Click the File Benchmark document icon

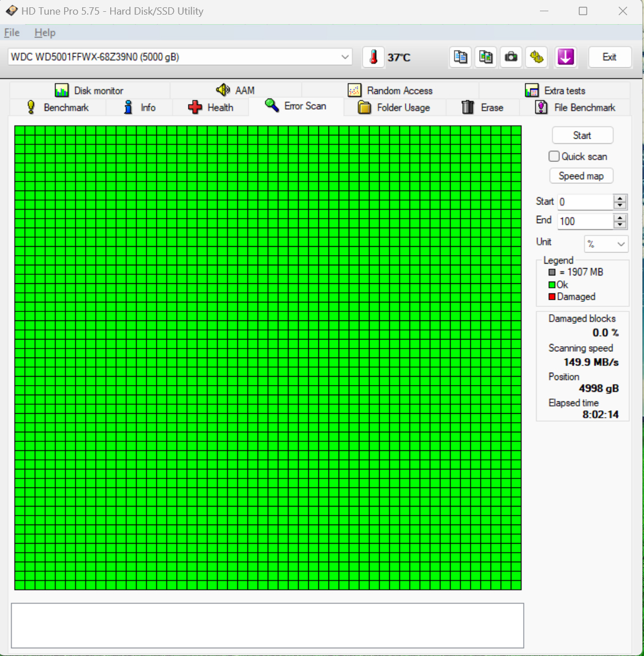point(541,107)
